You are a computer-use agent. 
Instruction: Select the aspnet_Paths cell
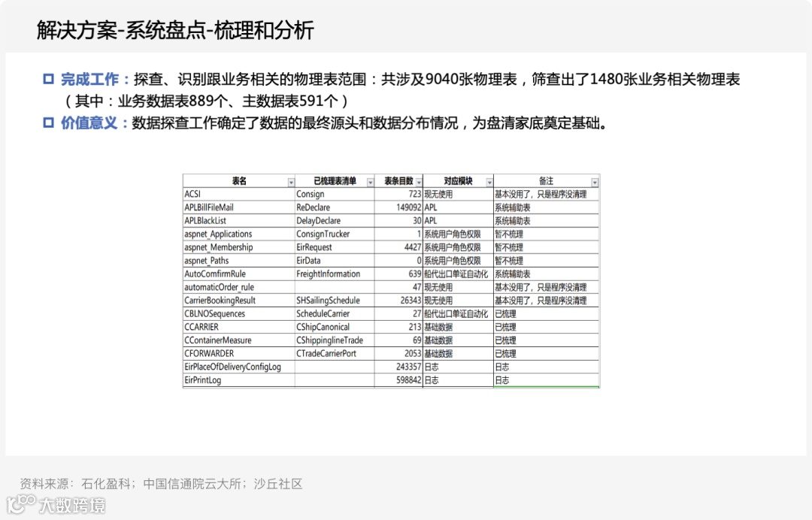click(x=239, y=261)
